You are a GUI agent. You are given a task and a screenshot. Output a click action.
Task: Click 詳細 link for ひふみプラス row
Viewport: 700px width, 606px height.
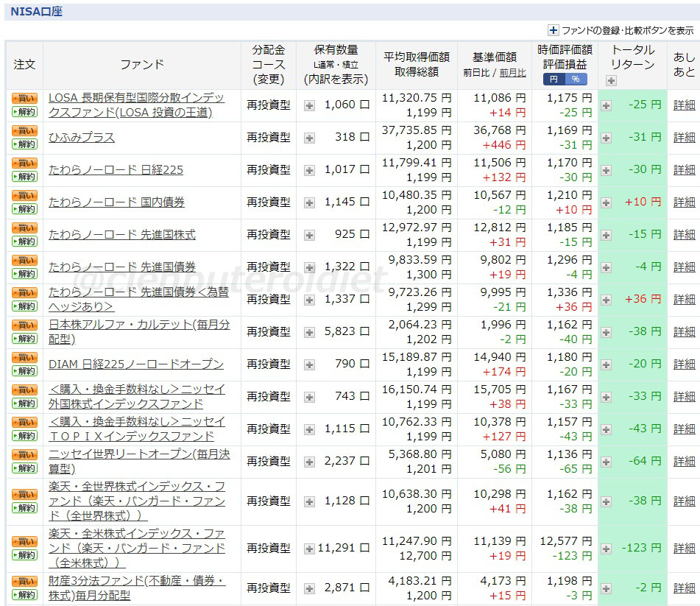point(684,137)
